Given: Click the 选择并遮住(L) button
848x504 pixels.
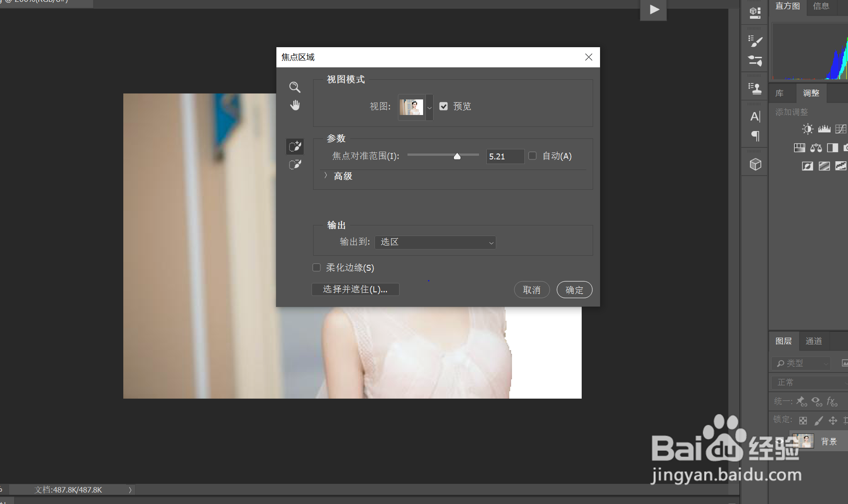Looking at the screenshot, I should click(x=355, y=289).
